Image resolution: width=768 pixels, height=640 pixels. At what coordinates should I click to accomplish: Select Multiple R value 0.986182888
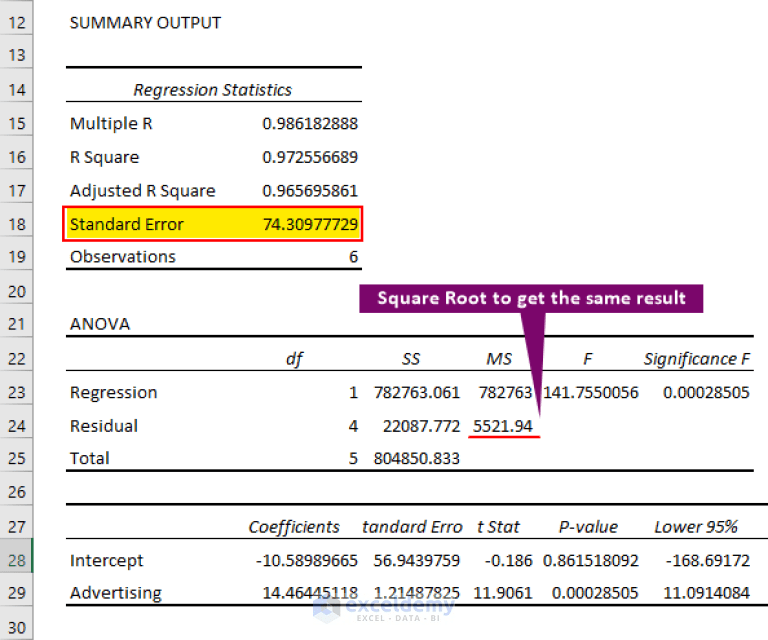pyautogui.click(x=310, y=124)
